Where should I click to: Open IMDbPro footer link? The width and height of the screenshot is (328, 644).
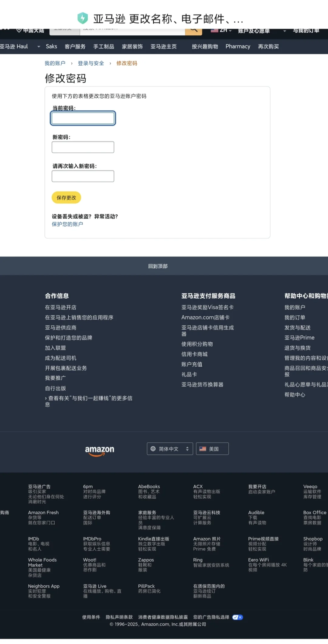coord(92,538)
